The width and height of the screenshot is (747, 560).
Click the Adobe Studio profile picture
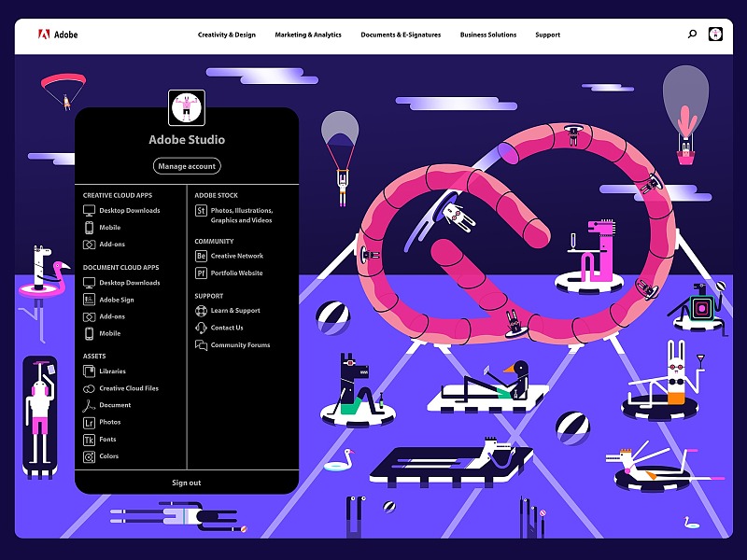point(187,107)
